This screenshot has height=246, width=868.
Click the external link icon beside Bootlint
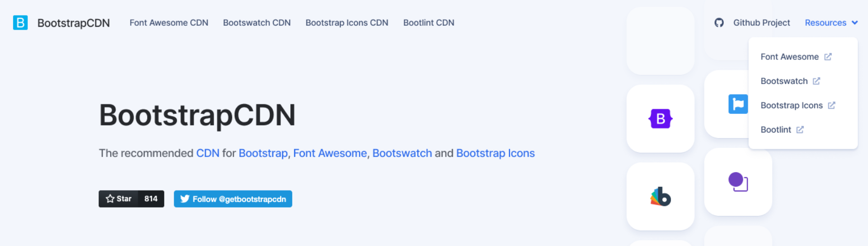tap(800, 130)
